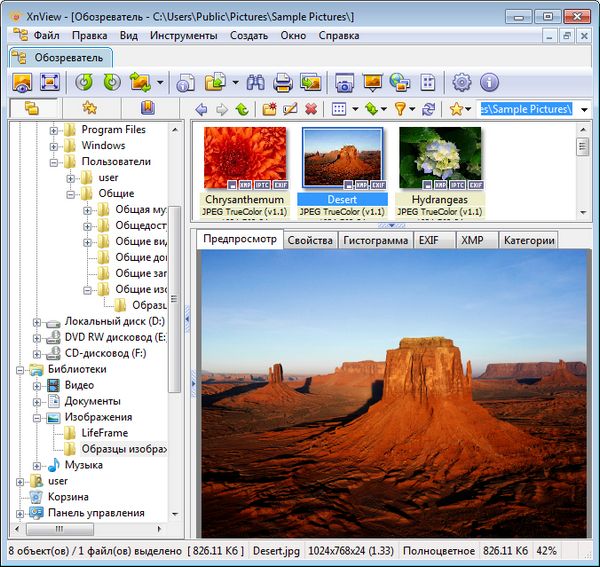
Task: Click the blue info about icon
Action: coord(489,83)
